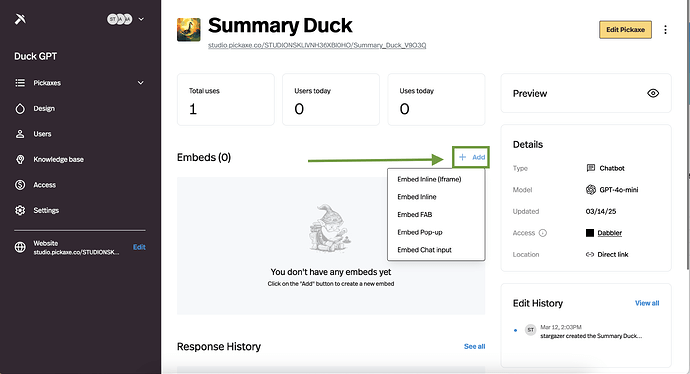690x374 pixels.
Task: Click the Knowledge base bulb icon
Action: coord(20,159)
